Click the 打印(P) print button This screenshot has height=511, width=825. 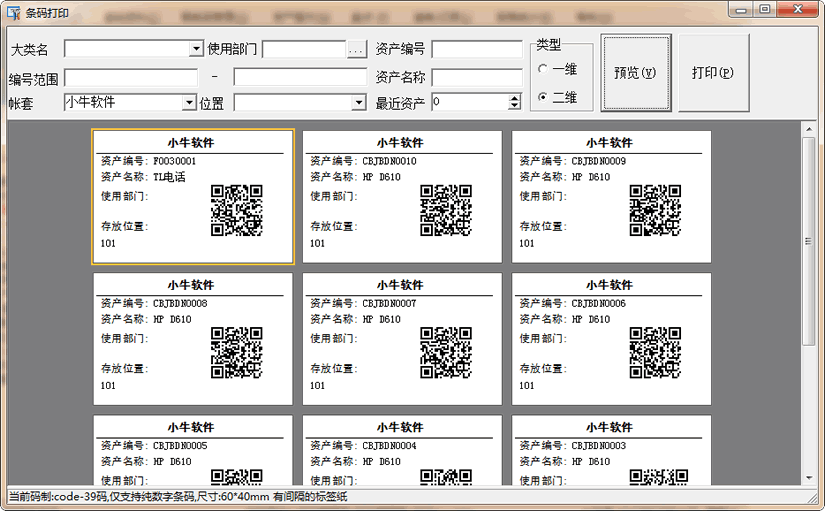713,73
